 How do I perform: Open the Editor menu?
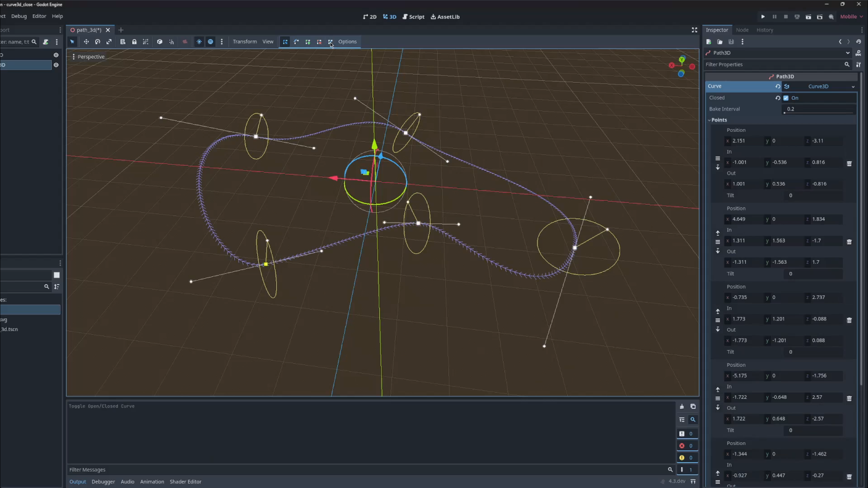click(39, 16)
